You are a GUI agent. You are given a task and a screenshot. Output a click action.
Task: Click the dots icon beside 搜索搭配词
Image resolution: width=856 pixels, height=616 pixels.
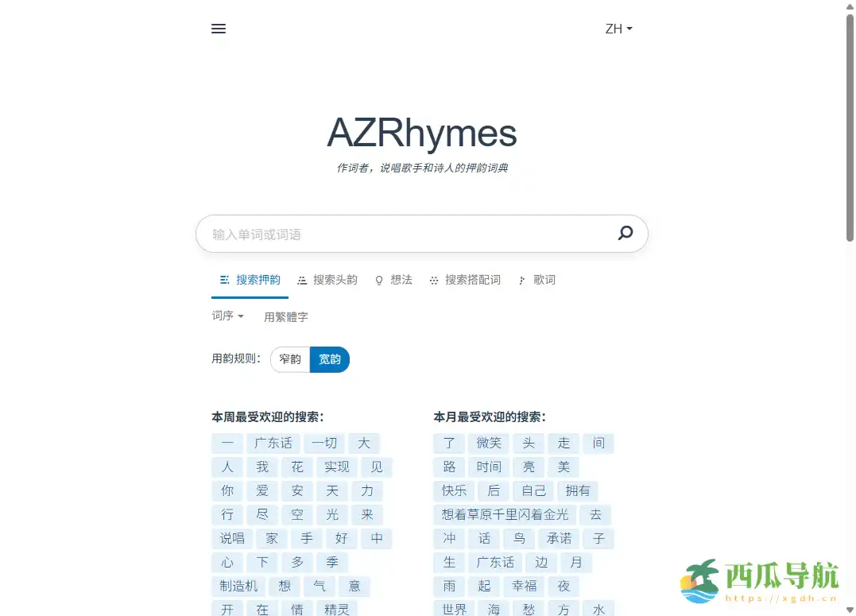[x=434, y=280]
